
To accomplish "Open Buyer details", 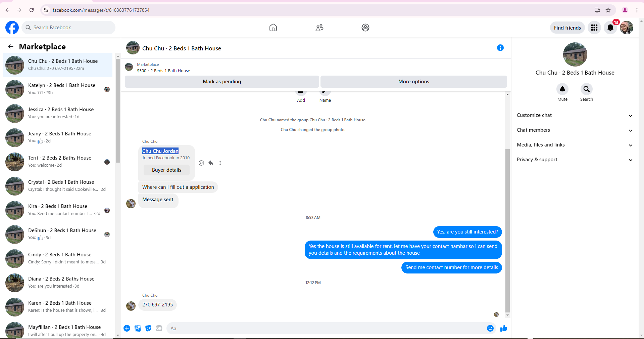I will click(x=166, y=170).
